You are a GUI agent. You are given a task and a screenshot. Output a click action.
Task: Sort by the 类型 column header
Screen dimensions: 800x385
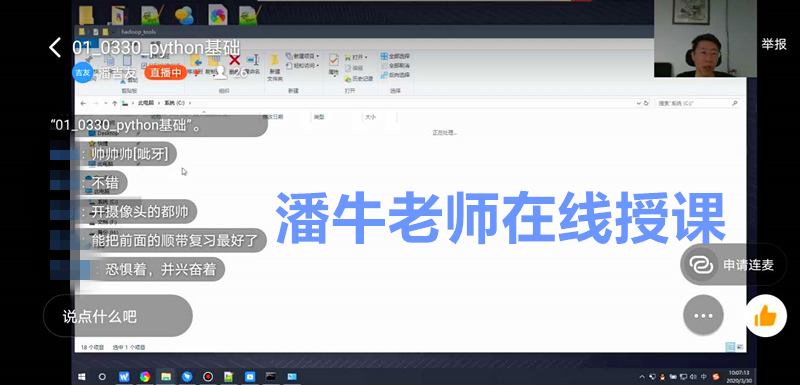pyautogui.click(x=319, y=117)
